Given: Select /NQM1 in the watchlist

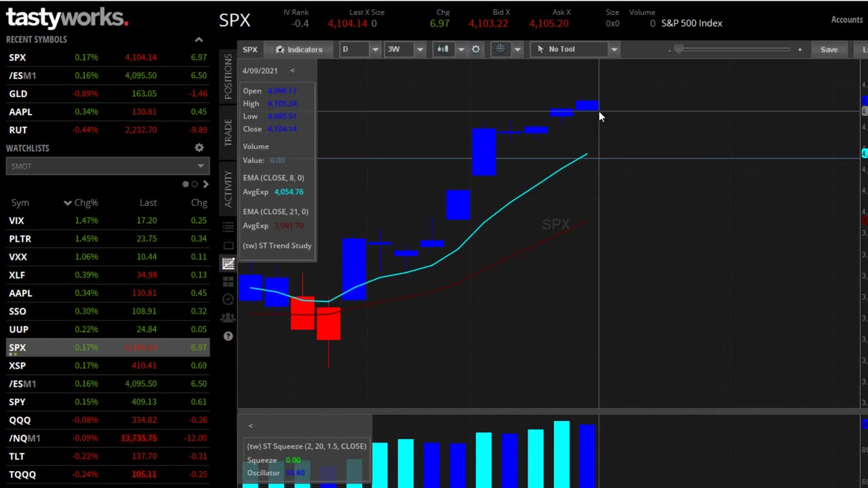Looking at the screenshot, I should [x=108, y=438].
